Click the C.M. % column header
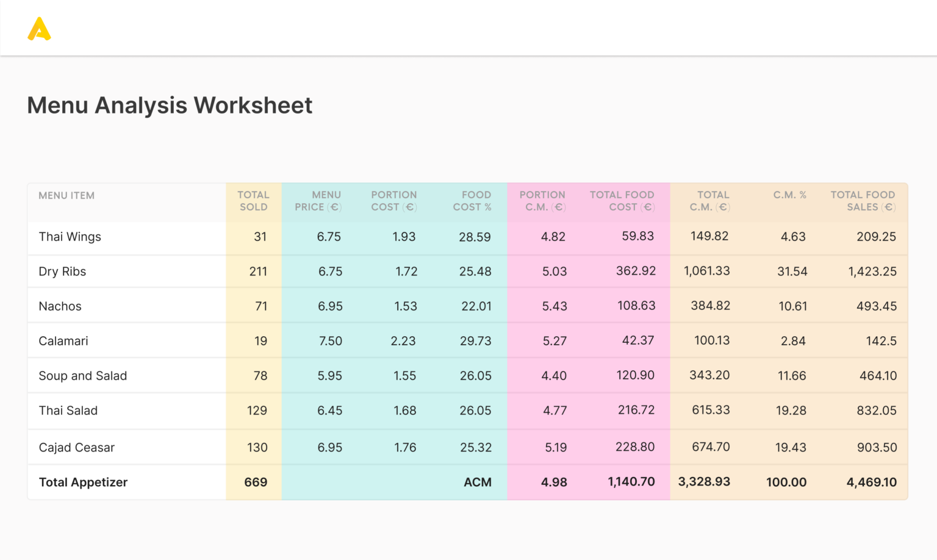This screenshot has height=560, width=937. (790, 195)
